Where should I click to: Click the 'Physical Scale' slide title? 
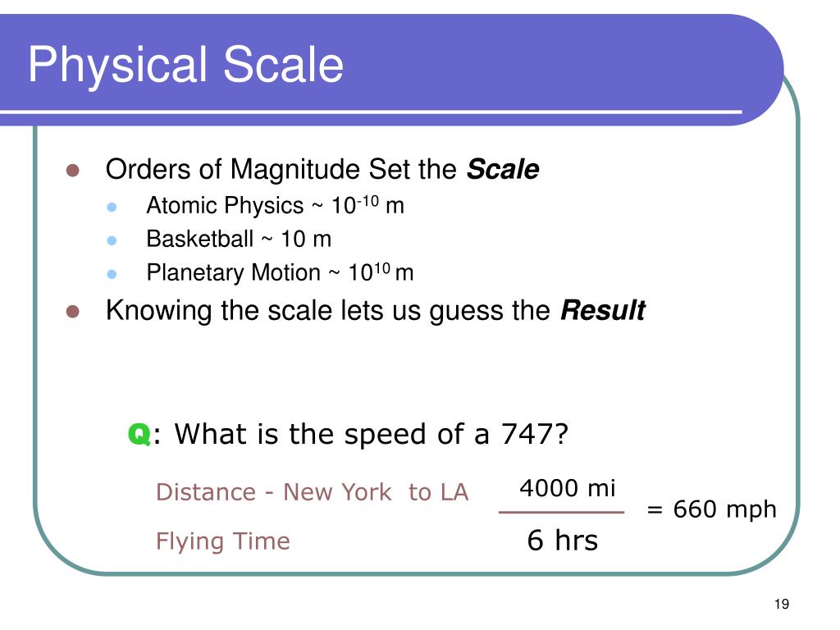tap(185, 66)
